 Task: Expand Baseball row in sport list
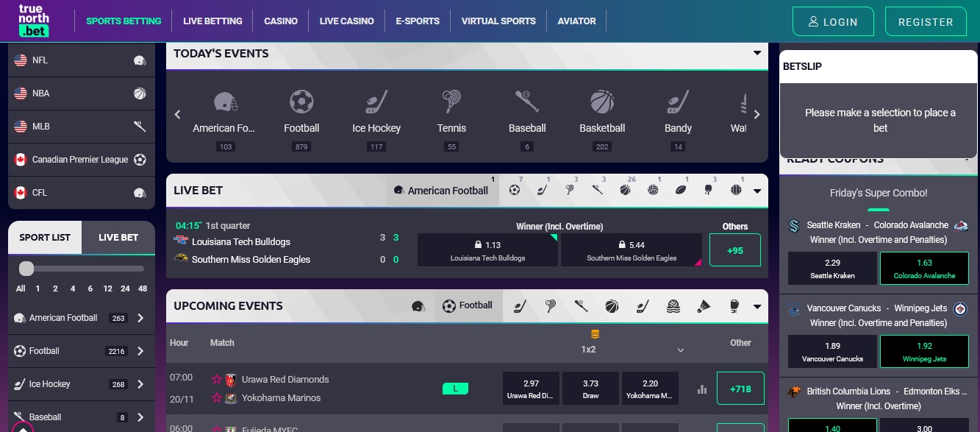[140, 417]
